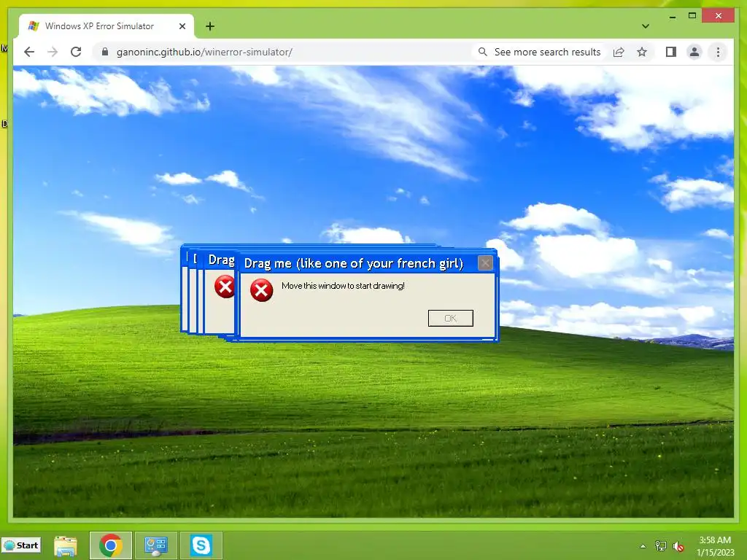Click the muted volume tray icon
Screen dimensions: 747x560
(678, 546)
